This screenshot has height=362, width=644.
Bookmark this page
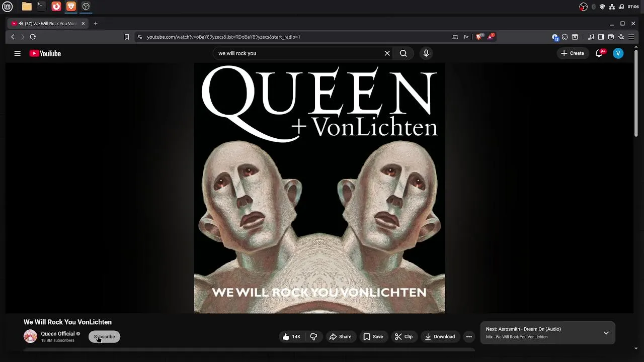[127, 37]
